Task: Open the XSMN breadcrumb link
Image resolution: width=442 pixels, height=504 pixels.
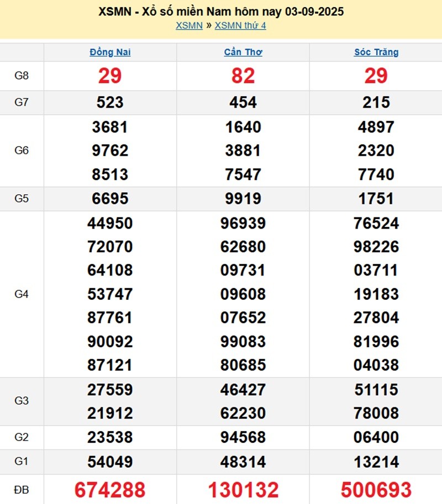Action: (189, 25)
